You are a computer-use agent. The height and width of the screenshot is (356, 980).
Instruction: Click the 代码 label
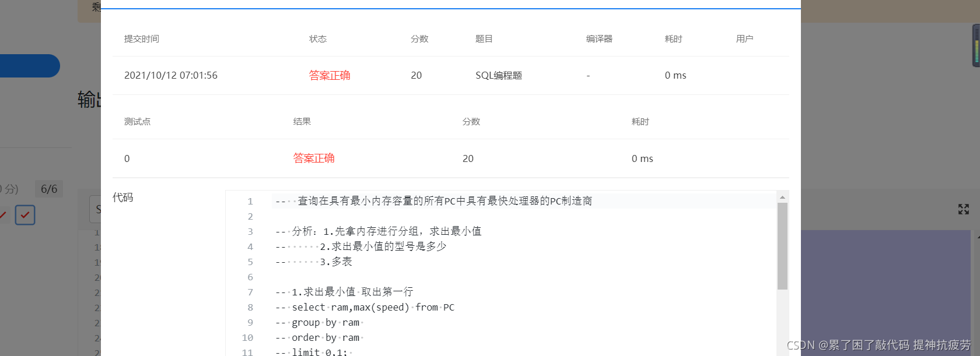tap(123, 198)
